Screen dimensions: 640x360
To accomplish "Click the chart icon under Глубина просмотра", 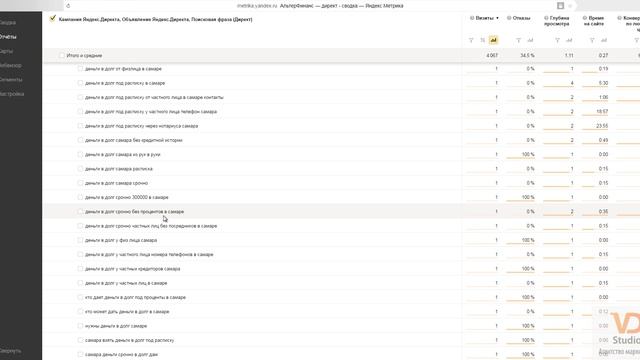I will pos(569,40).
